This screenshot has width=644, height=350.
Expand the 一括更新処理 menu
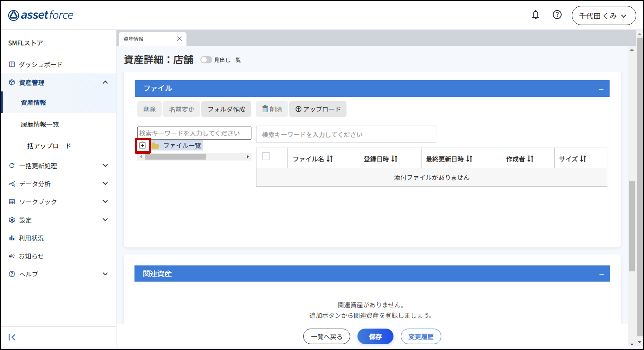(105, 166)
